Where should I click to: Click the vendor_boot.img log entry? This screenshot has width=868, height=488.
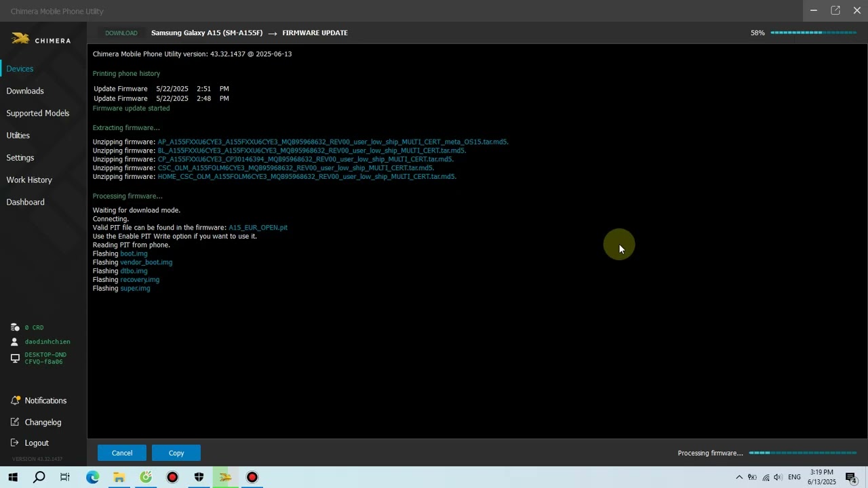(x=146, y=262)
